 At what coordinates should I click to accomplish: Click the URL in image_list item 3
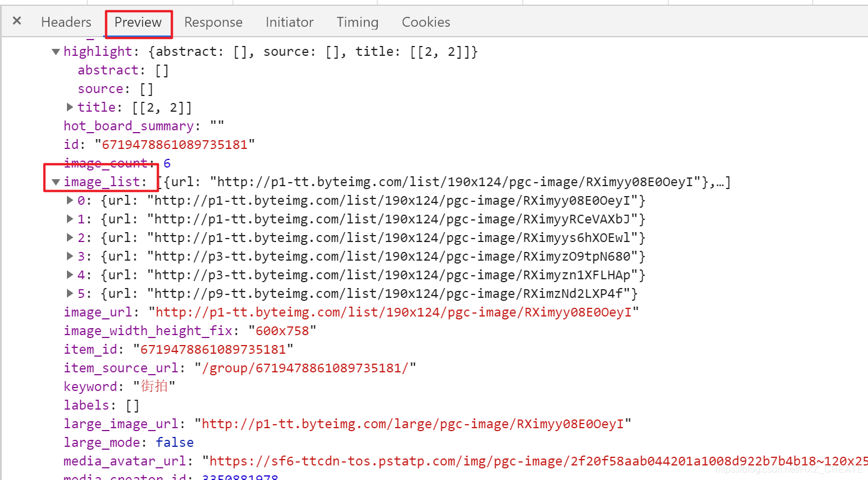(x=393, y=257)
